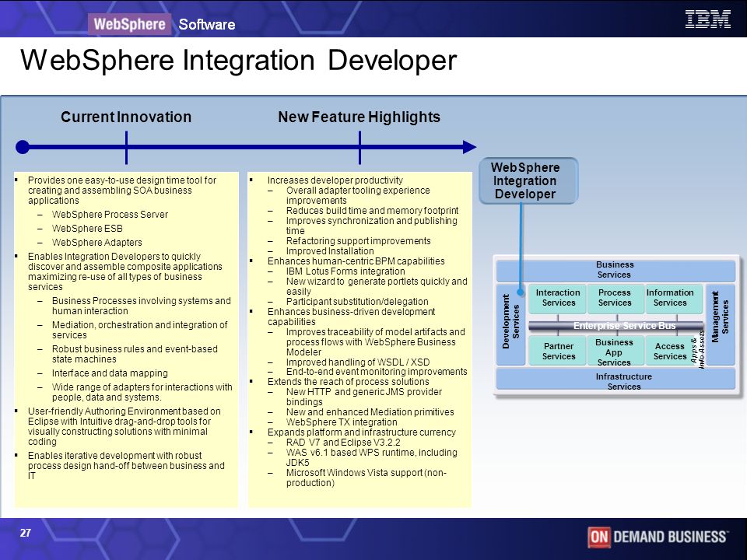This screenshot has height=560, width=747.
Task: Click slide number 27
Action: coord(25,533)
